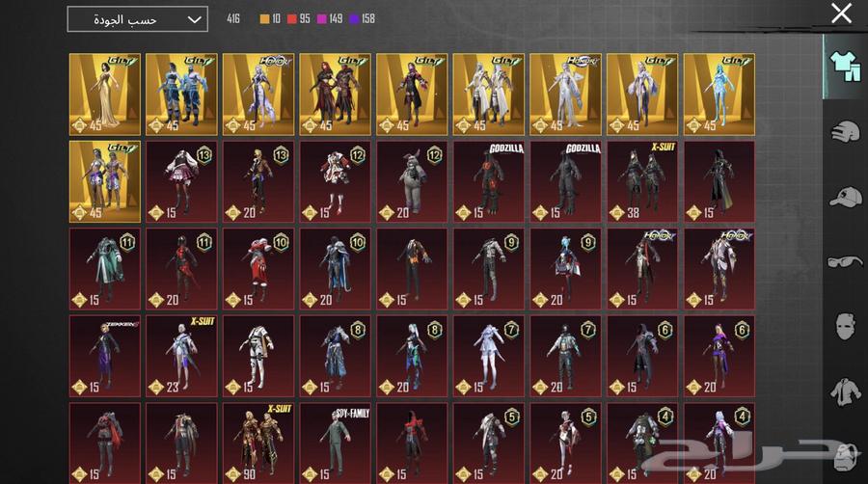Open the helmet category in sidebar

click(845, 131)
